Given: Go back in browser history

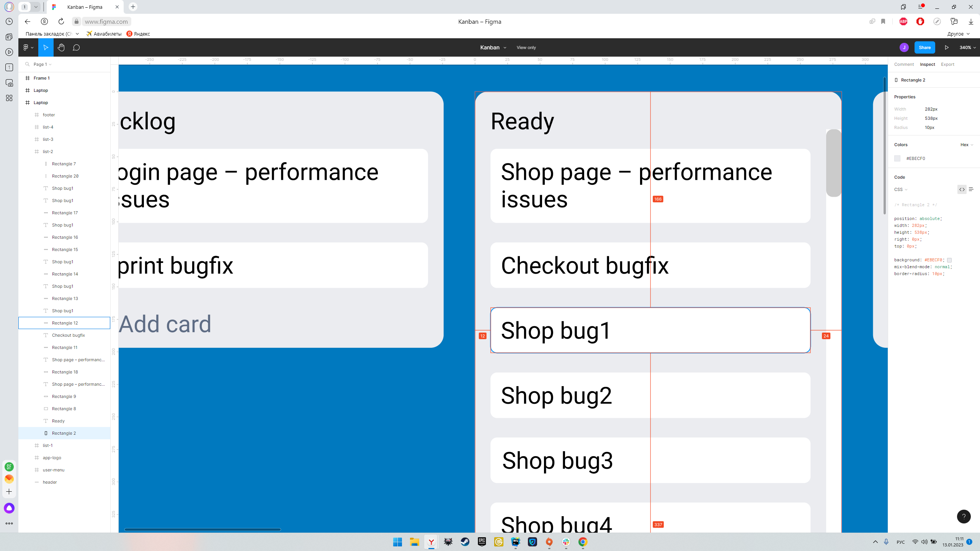Looking at the screenshot, I should [x=27, y=21].
